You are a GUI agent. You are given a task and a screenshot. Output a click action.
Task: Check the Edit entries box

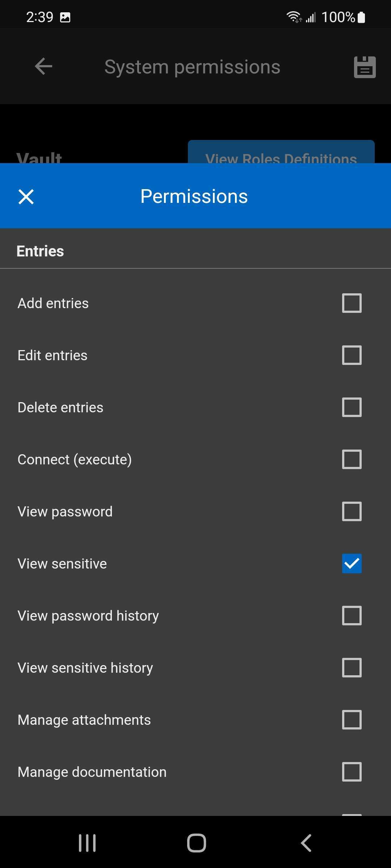352,355
